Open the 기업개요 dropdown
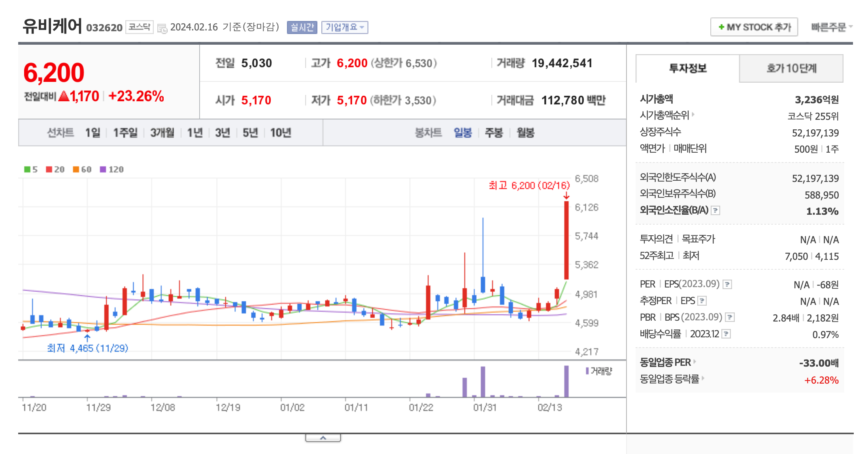This screenshot has width=868, height=454. [x=345, y=27]
